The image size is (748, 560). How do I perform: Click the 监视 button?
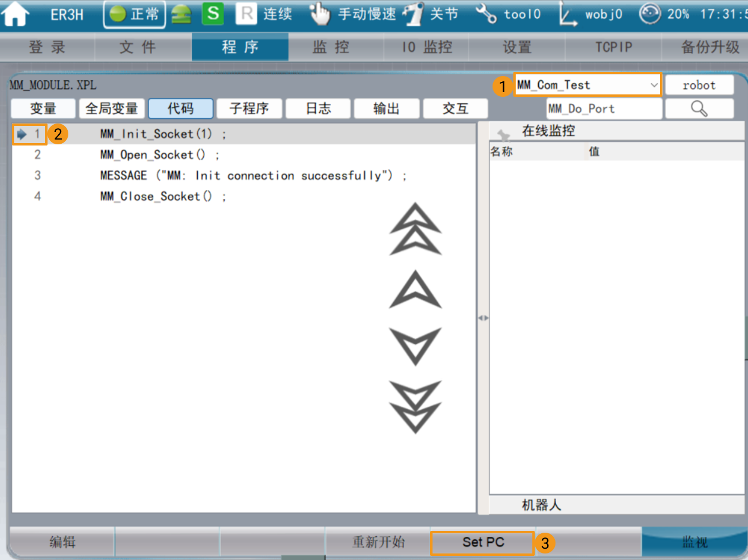tap(694, 542)
